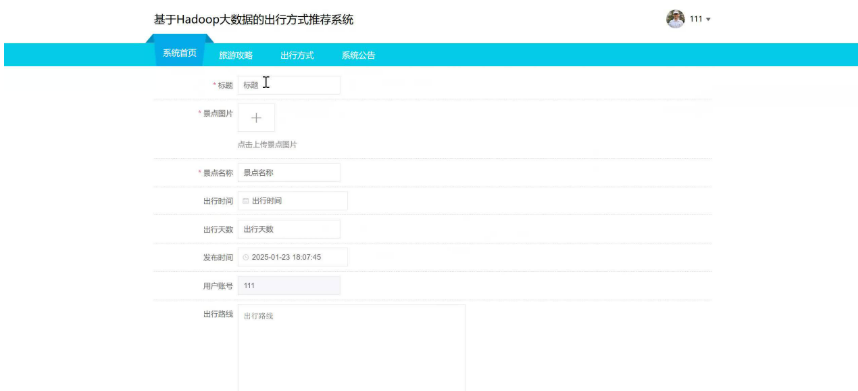Screen dimensions: 858x391
Task: Click the 用户账号 field showing 111
Action: tap(289, 285)
